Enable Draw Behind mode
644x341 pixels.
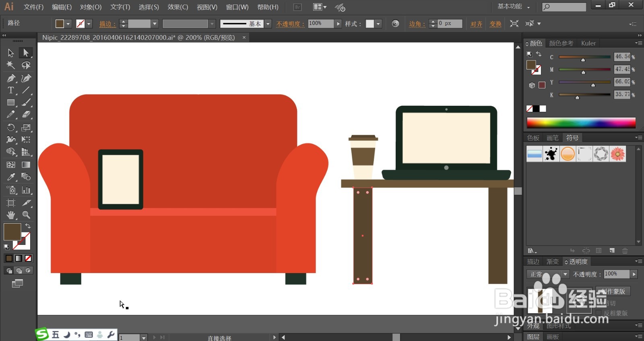pos(19,271)
